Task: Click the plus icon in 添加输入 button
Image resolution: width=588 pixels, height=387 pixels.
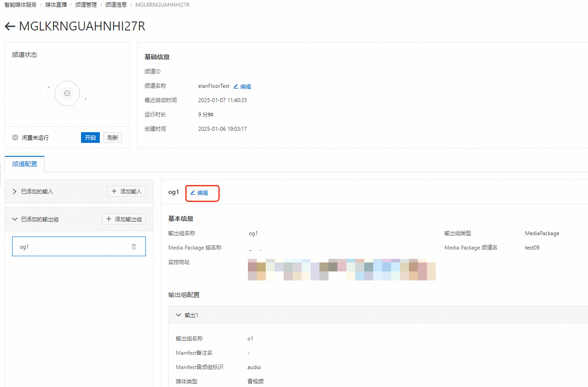Action: [114, 191]
